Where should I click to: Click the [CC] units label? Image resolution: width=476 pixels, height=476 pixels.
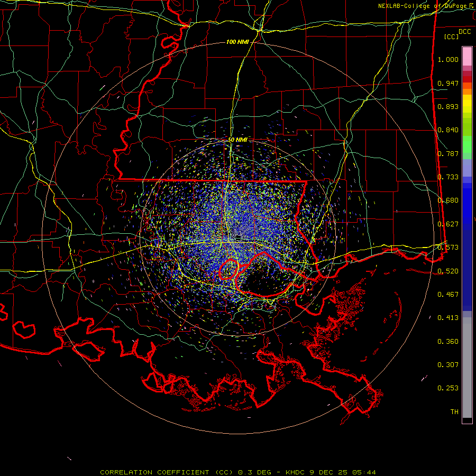pyautogui.click(x=452, y=36)
